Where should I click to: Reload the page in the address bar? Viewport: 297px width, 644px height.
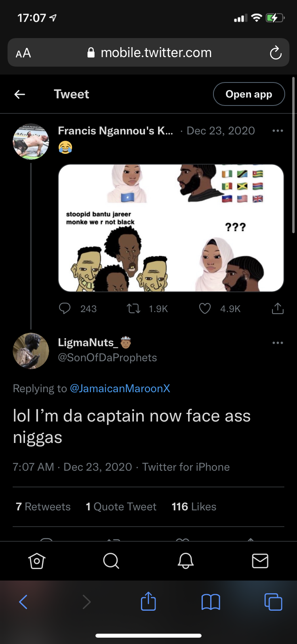pyautogui.click(x=275, y=53)
